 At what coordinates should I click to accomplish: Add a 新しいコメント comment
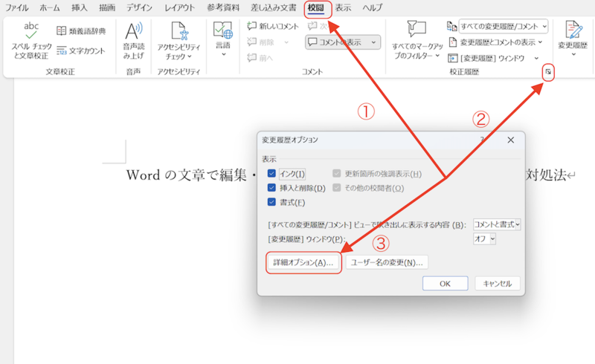coord(272,26)
